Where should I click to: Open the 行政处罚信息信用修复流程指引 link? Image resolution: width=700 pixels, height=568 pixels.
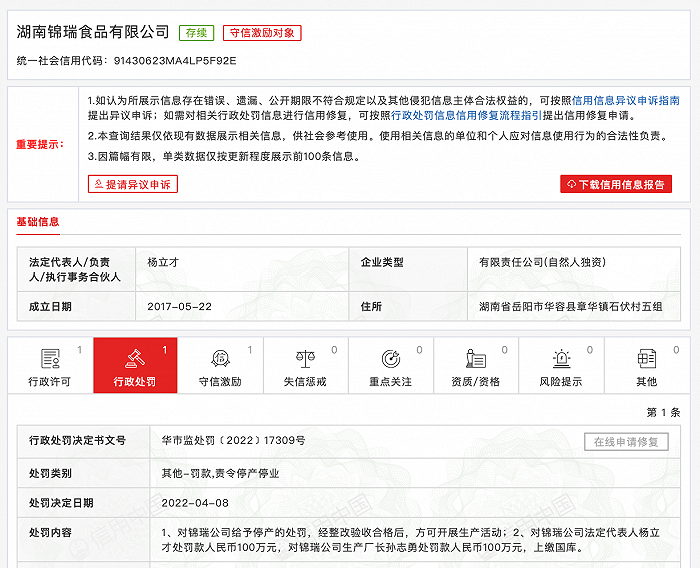tap(467, 116)
